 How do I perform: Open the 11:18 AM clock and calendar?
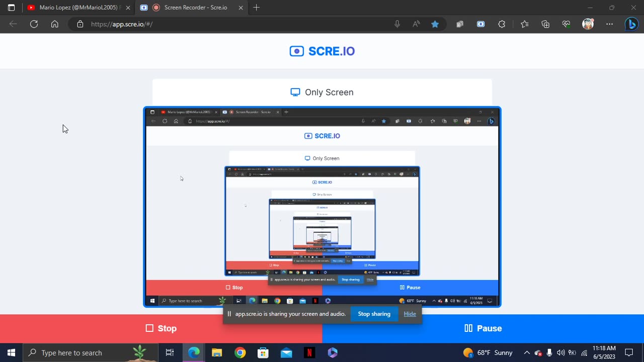click(604, 352)
